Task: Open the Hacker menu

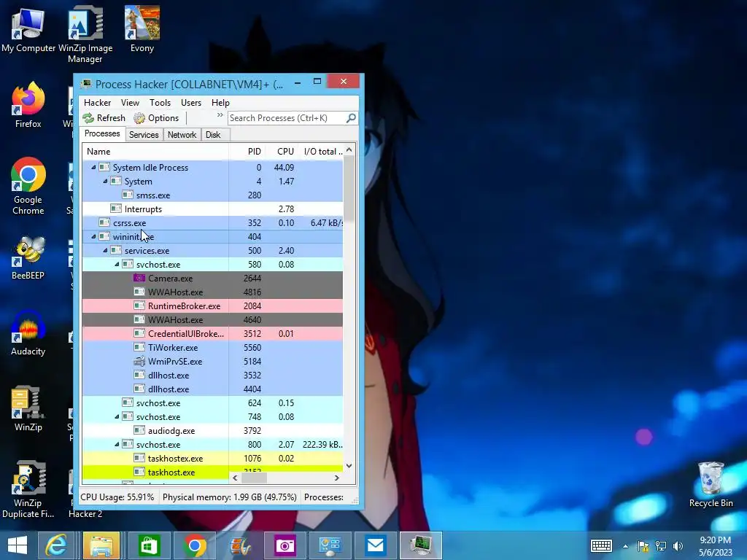Action: tap(97, 102)
